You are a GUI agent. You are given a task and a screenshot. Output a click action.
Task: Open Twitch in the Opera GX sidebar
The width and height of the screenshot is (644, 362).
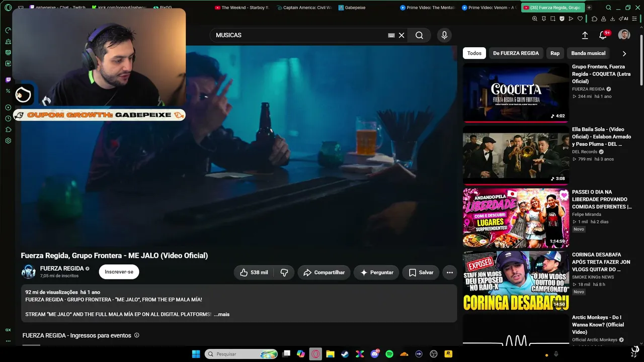point(8,80)
